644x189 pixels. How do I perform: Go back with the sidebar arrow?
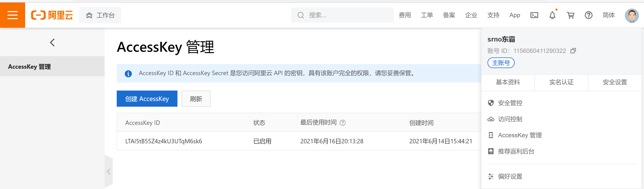click(52, 43)
